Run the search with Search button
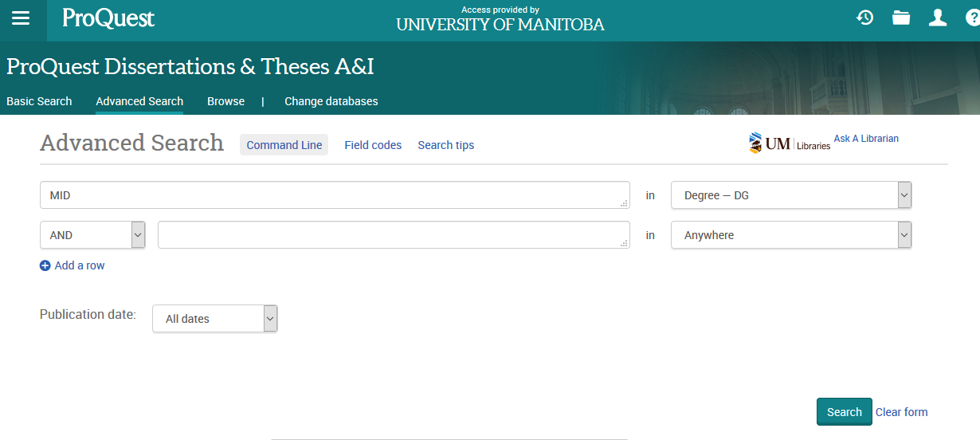The height and width of the screenshot is (440, 980). 845,412
